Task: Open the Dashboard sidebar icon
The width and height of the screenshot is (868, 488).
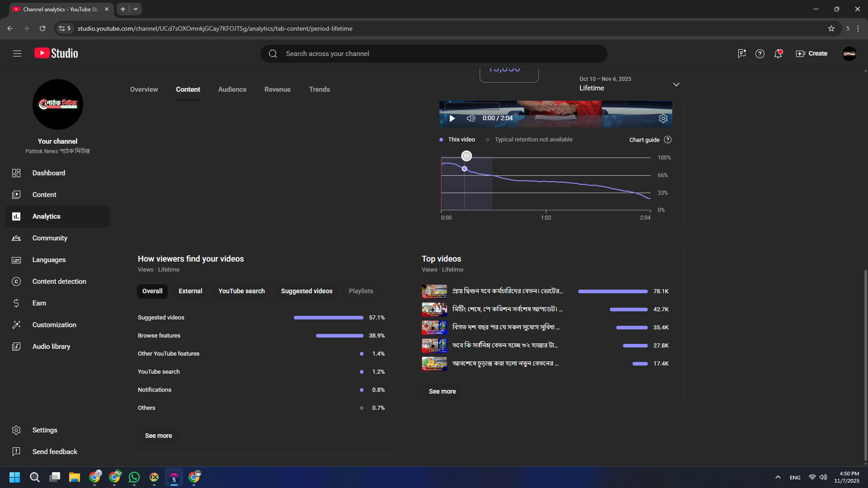Action: pos(16,173)
